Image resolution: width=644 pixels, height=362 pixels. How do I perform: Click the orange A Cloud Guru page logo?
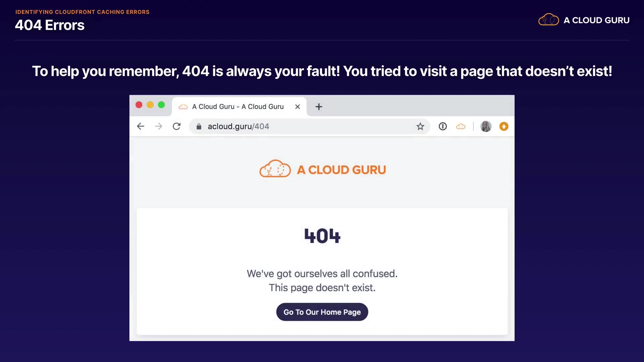(322, 169)
